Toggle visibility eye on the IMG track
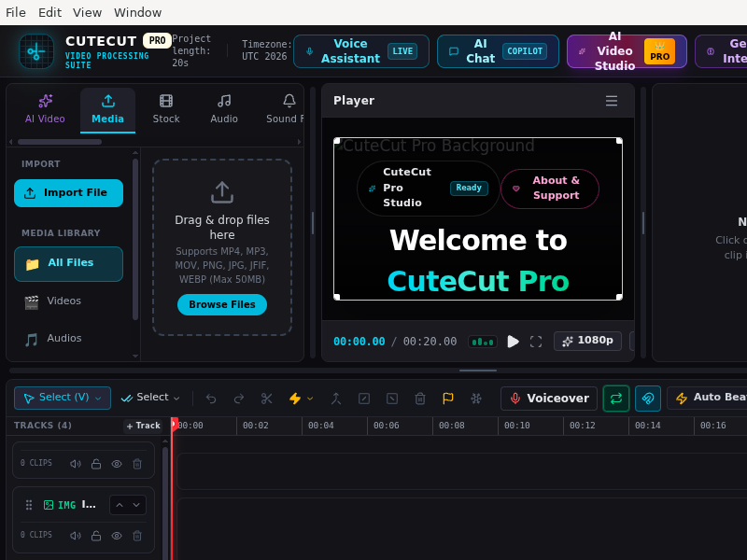 (x=117, y=536)
